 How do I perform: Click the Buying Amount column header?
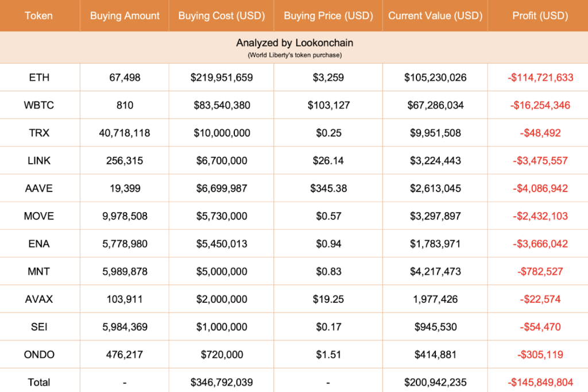(125, 16)
